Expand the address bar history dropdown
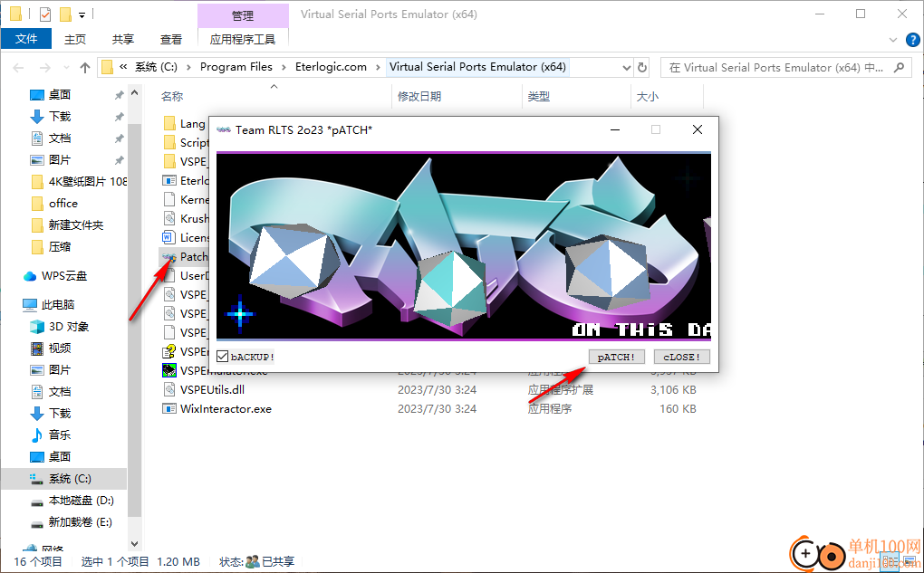The image size is (924, 573). (x=626, y=68)
